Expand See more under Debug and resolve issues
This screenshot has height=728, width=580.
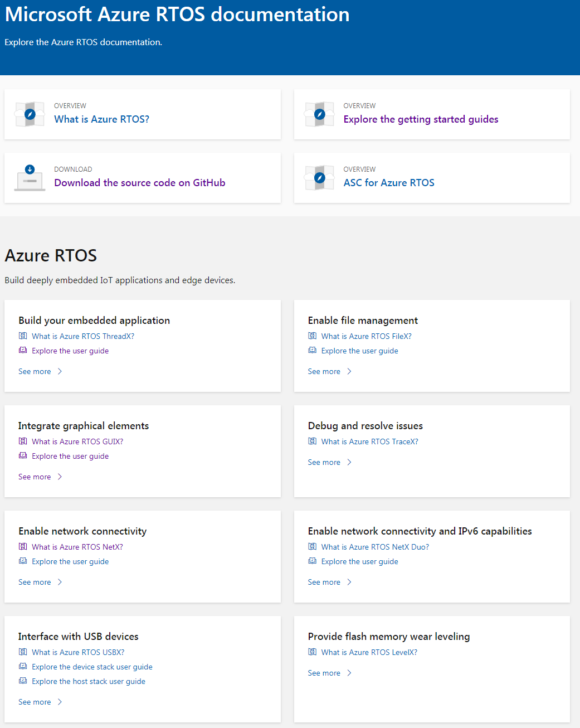[330, 463]
